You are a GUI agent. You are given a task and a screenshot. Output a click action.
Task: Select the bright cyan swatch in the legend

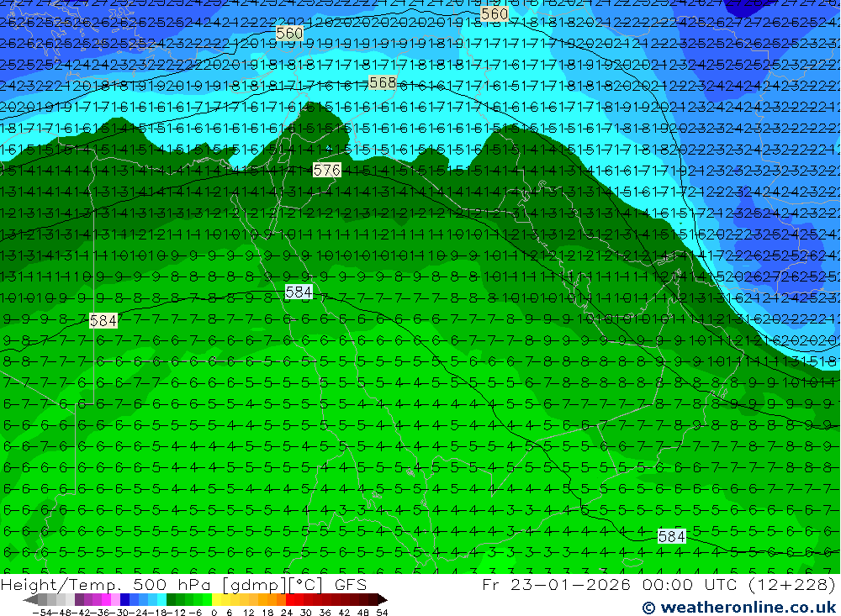click(x=161, y=599)
